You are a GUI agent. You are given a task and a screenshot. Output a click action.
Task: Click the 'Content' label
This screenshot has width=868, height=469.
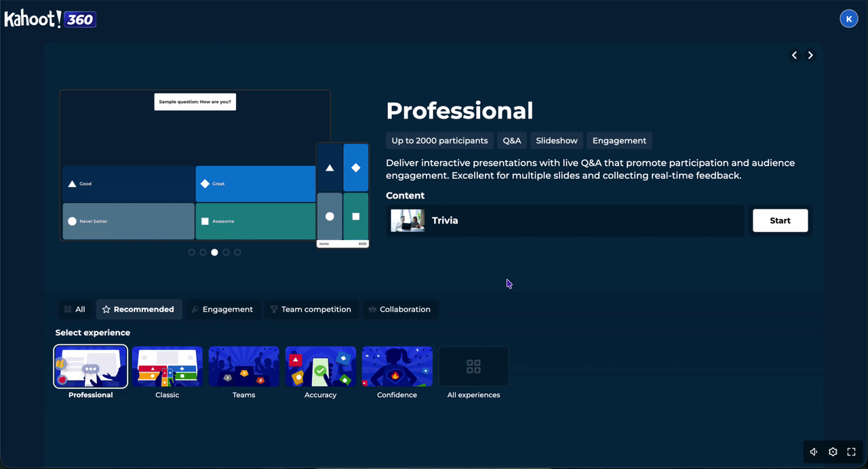pyautogui.click(x=406, y=195)
